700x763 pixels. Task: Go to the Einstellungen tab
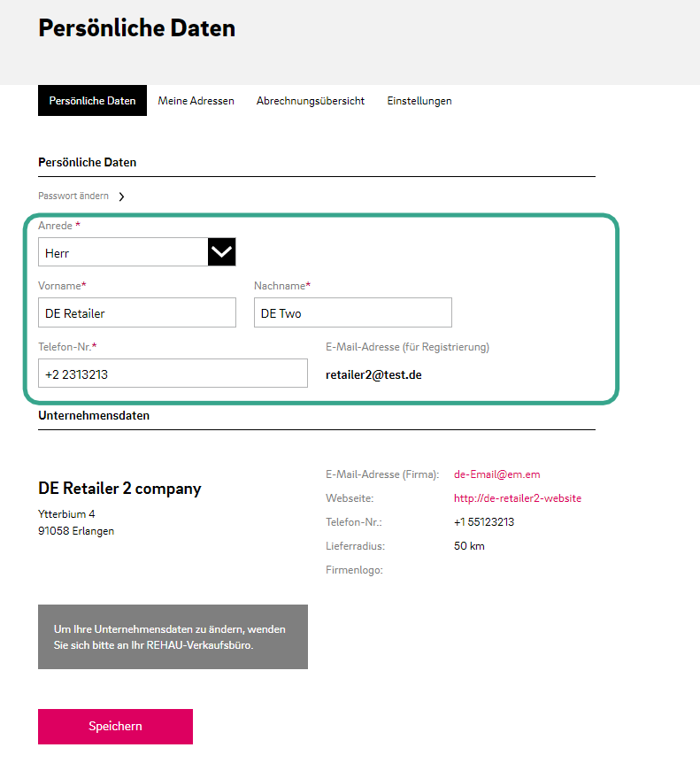tap(419, 101)
